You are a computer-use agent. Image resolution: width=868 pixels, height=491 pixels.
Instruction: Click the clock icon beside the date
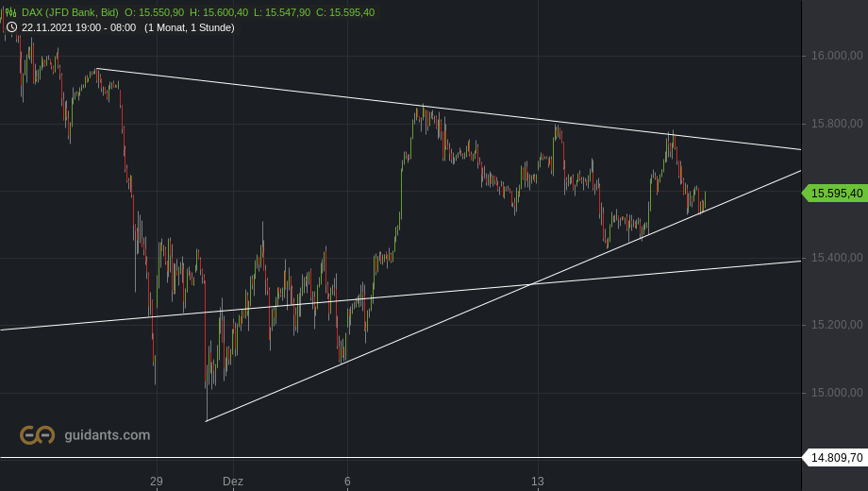[11, 27]
